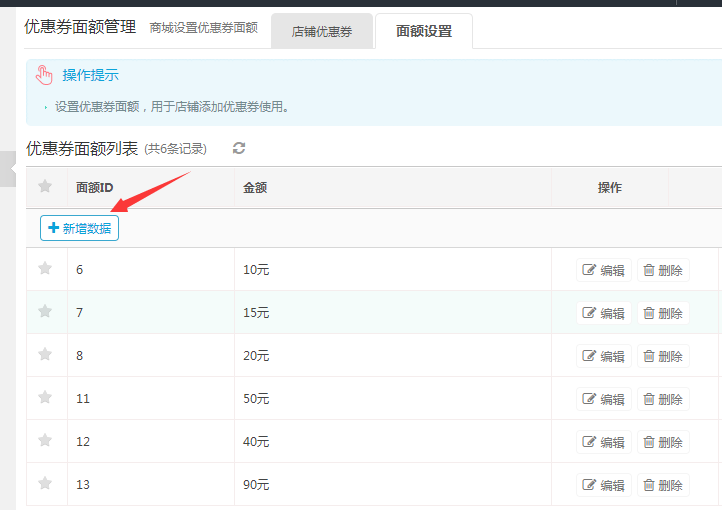Click the star icon in row 6
Image resolution: width=722 pixels, height=510 pixels.
[45, 268]
